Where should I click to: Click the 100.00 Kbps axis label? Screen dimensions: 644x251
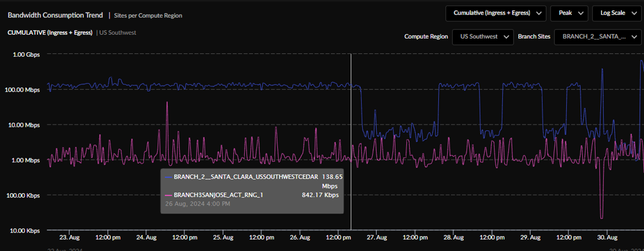[x=24, y=195]
